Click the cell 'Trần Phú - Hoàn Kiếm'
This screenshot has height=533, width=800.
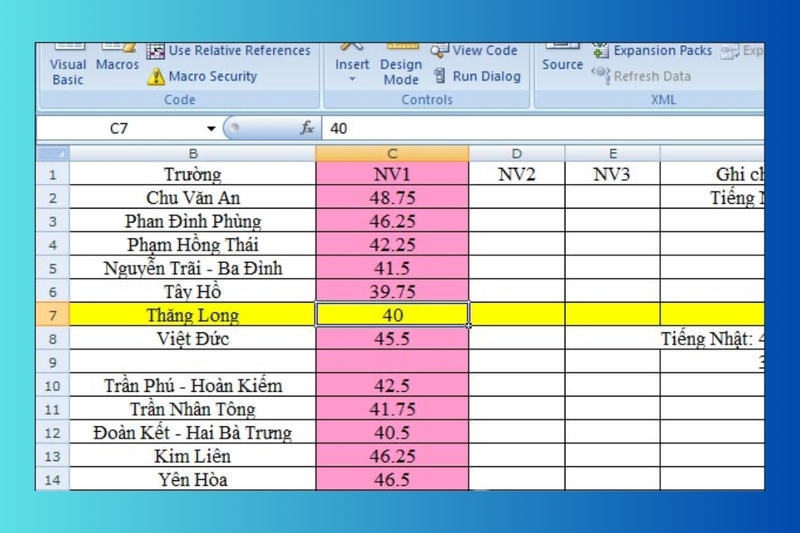(192, 386)
